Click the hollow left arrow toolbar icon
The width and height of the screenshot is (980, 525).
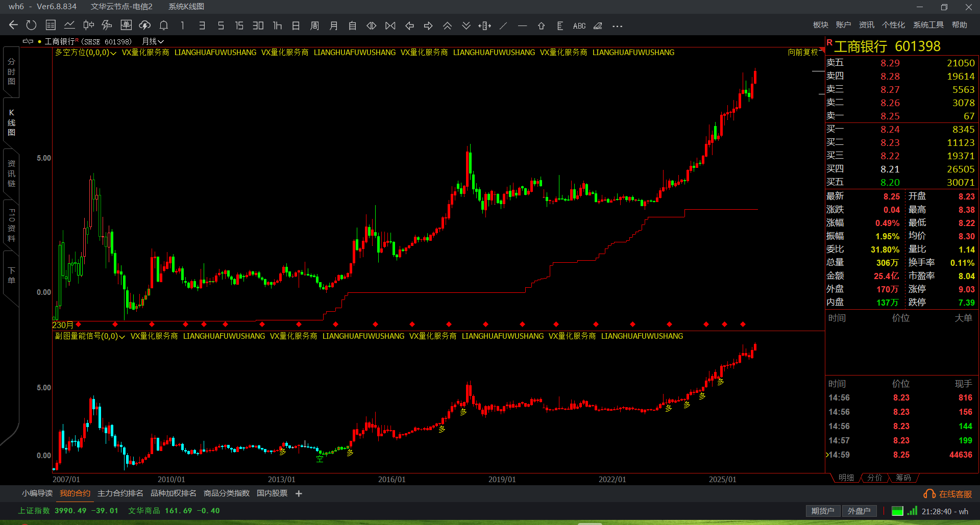pyautogui.click(x=409, y=26)
